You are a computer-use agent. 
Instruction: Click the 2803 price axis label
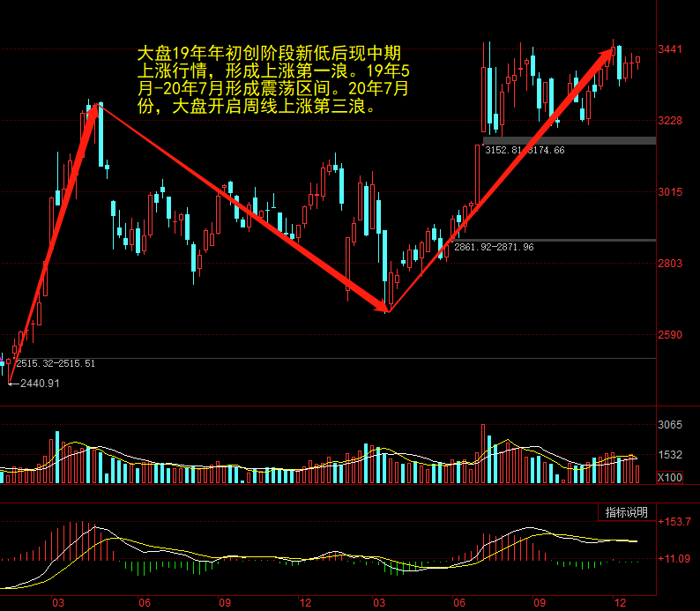click(x=673, y=264)
